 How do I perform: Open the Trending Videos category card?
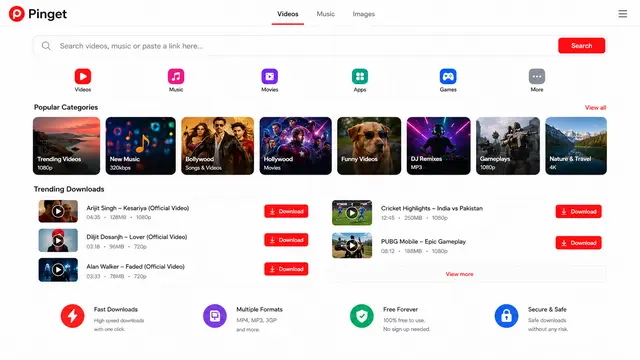coord(67,146)
